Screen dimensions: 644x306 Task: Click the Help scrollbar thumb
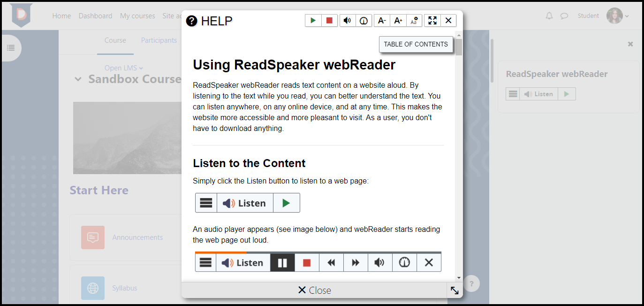(x=459, y=47)
